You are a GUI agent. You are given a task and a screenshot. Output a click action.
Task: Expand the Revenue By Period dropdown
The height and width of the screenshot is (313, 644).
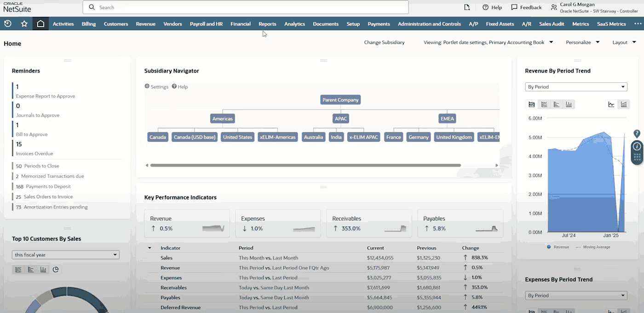point(576,87)
